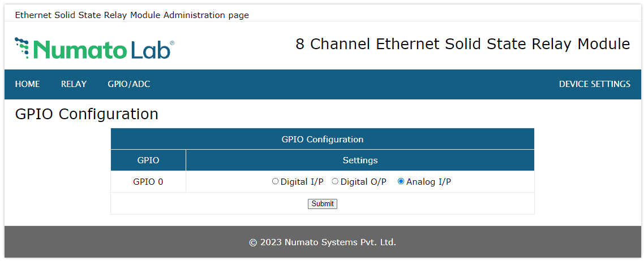Image resolution: width=644 pixels, height=261 pixels.
Task: Click the GPIO column header
Action: 148,160
